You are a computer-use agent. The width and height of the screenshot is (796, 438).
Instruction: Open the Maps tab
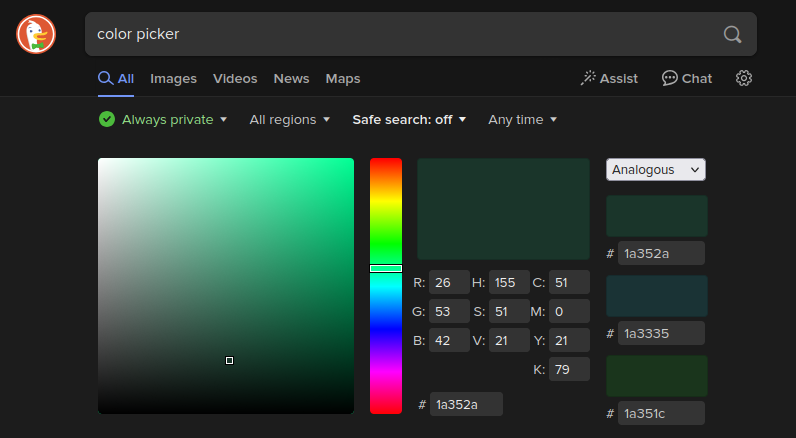[343, 78]
